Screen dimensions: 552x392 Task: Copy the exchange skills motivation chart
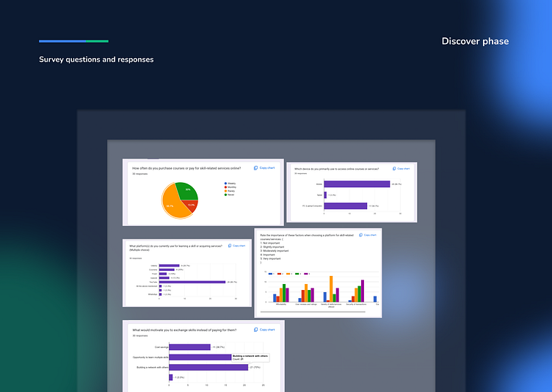pos(264,330)
